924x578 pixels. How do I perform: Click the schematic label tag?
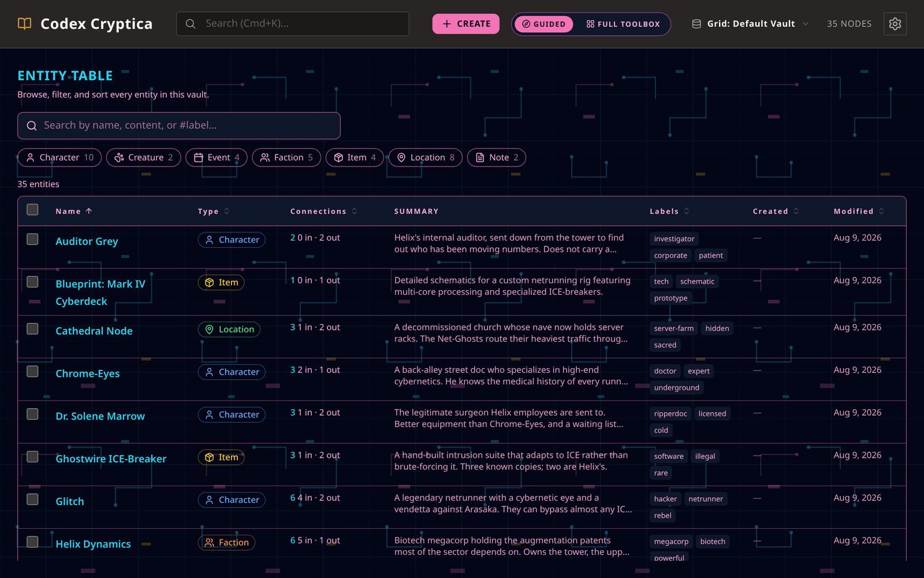[697, 281]
